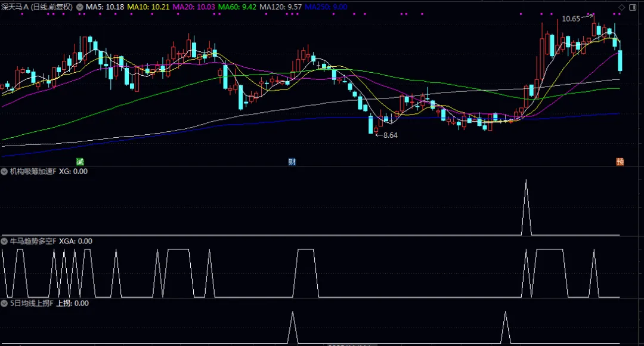This screenshot has height=346, width=644.
Task: Click the last cyan candlestick on chart
Action: [620, 61]
